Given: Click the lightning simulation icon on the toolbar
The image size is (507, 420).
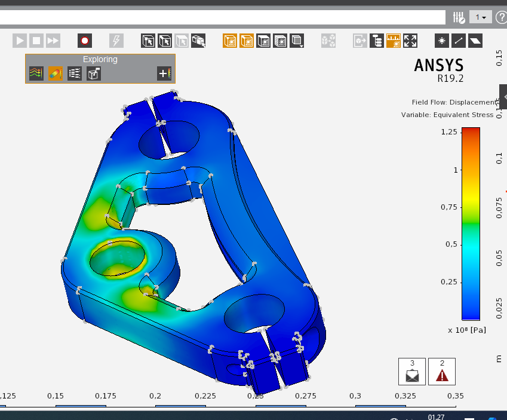Looking at the screenshot, I should pyautogui.click(x=116, y=40).
